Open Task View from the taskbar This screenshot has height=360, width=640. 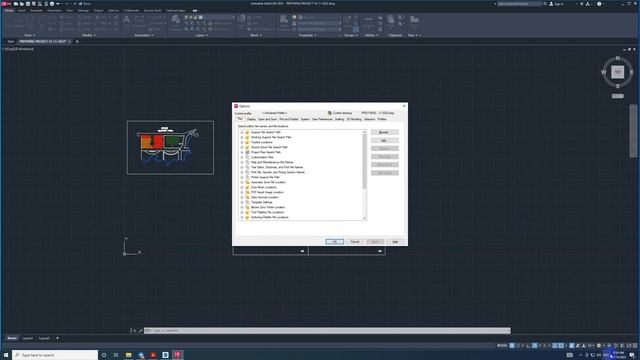click(x=116, y=355)
